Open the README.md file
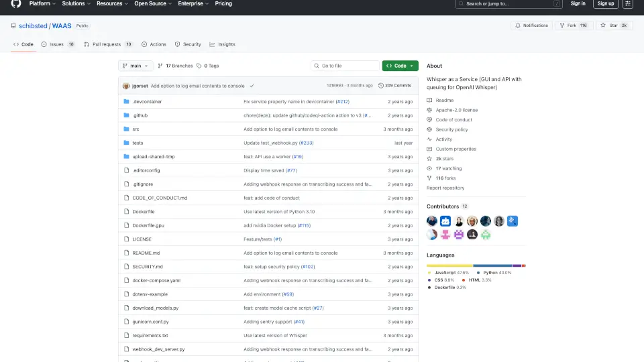 coord(146,253)
